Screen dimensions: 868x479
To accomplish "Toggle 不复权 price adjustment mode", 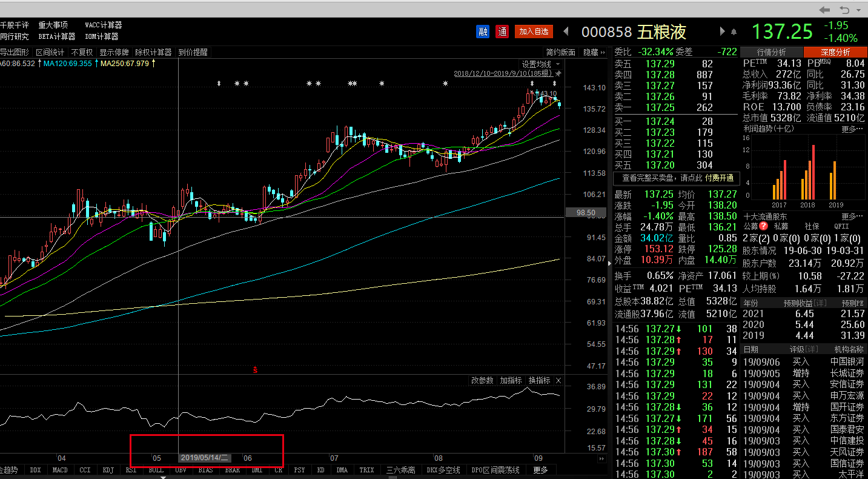I will click(x=81, y=53).
